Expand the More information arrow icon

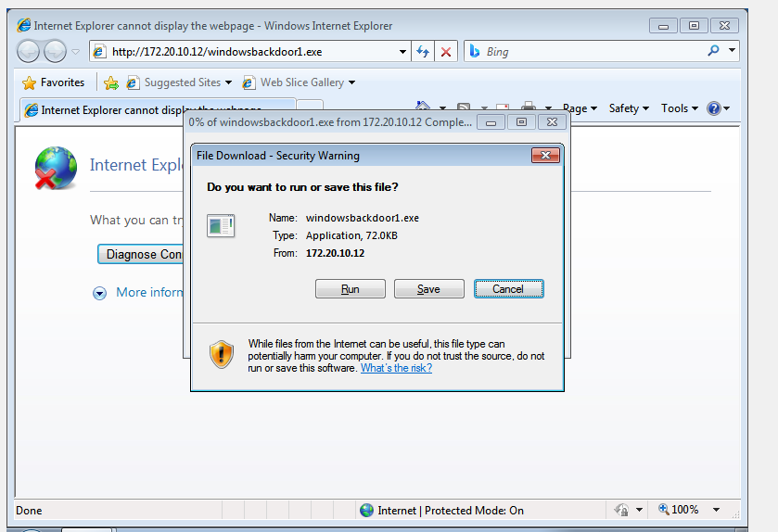tap(99, 293)
